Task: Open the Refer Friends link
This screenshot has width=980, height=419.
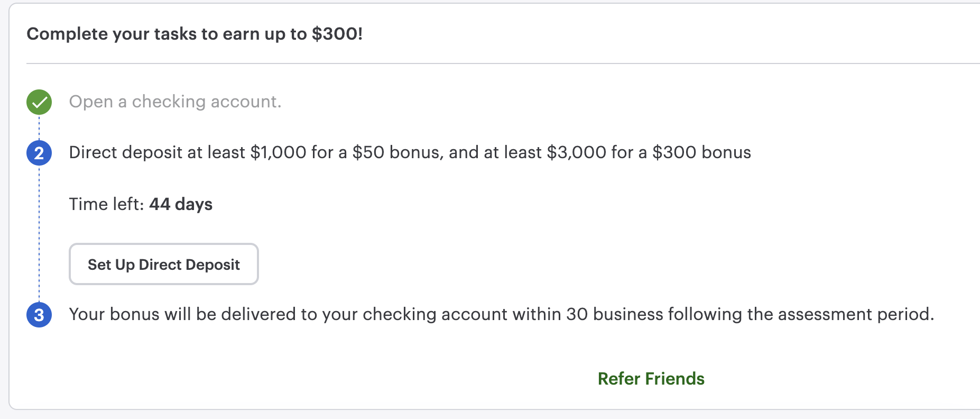Action: coord(651,379)
